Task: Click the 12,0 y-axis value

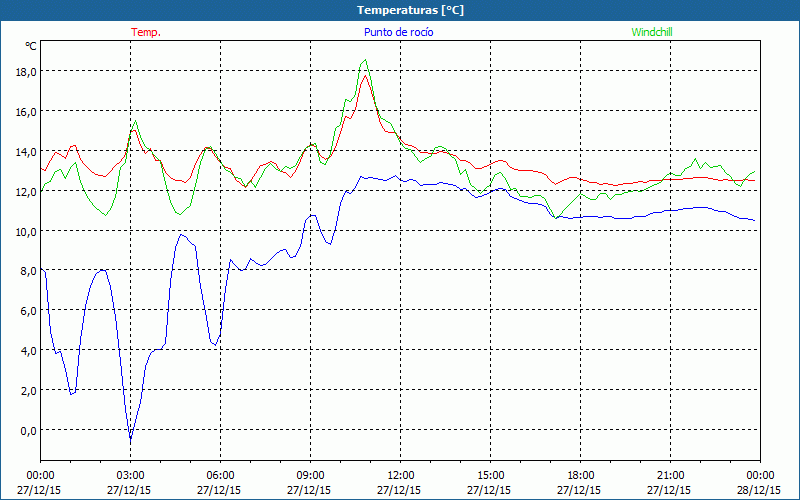Action: click(26, 192)
